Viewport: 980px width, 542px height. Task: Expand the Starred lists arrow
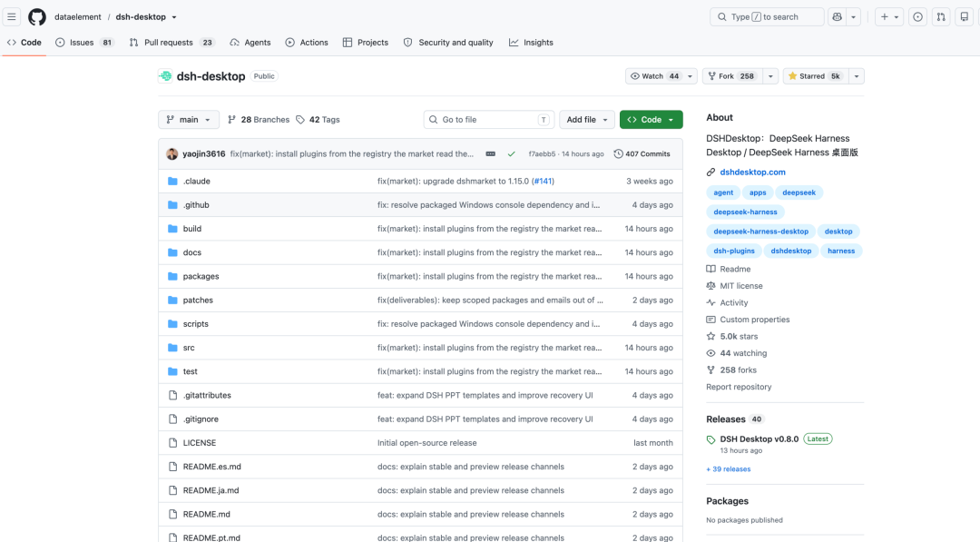(x=857, y=76)
